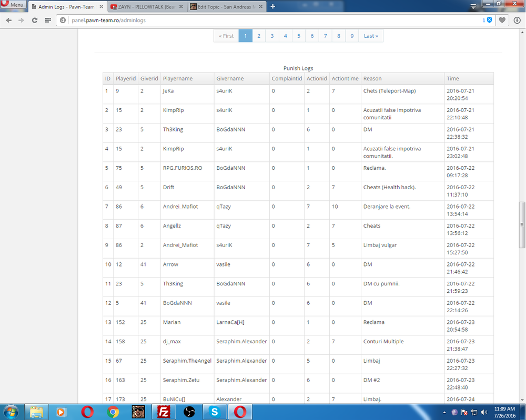
Task: Go forward to next page
Action: point(21,21)
